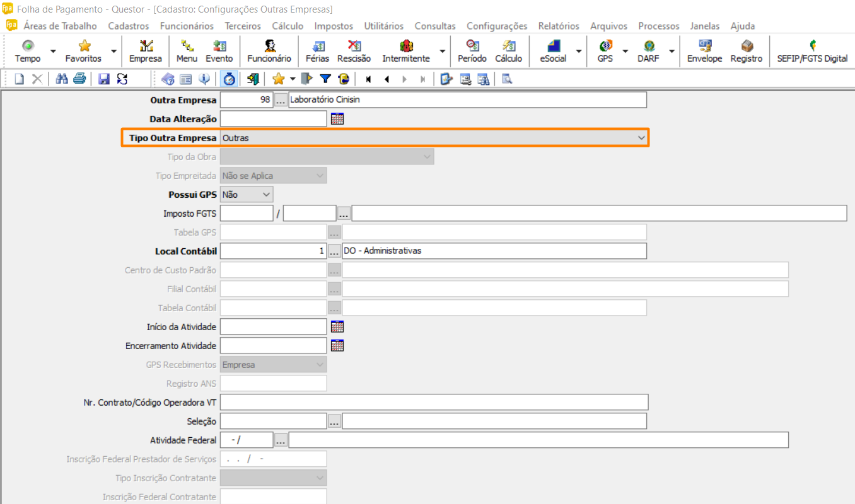Expand the Intermitente dropdown arrow
Screen dimensions: 855x504
[x=442, y=51]
